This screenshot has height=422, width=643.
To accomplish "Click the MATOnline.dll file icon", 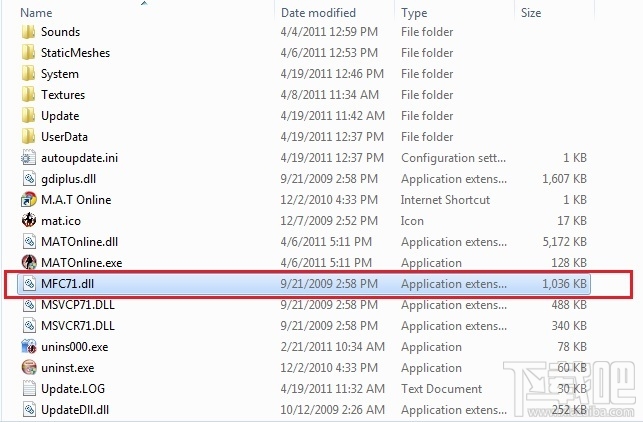I will pos(29,242).
